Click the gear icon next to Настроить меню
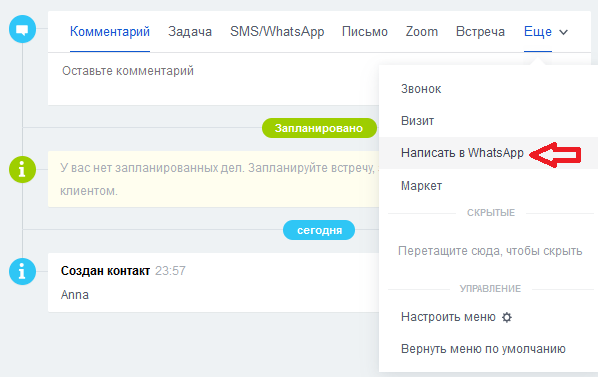This screenshot has width=598, height=377. (x=506, y=317)
